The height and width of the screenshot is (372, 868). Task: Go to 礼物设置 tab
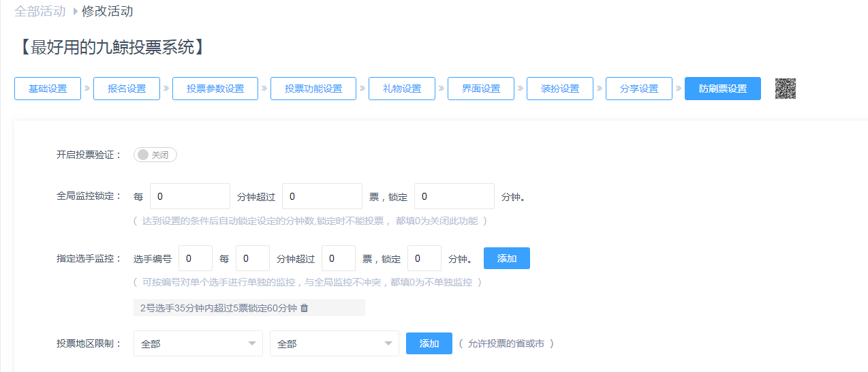pyautogui.click(x=402, y=89)
